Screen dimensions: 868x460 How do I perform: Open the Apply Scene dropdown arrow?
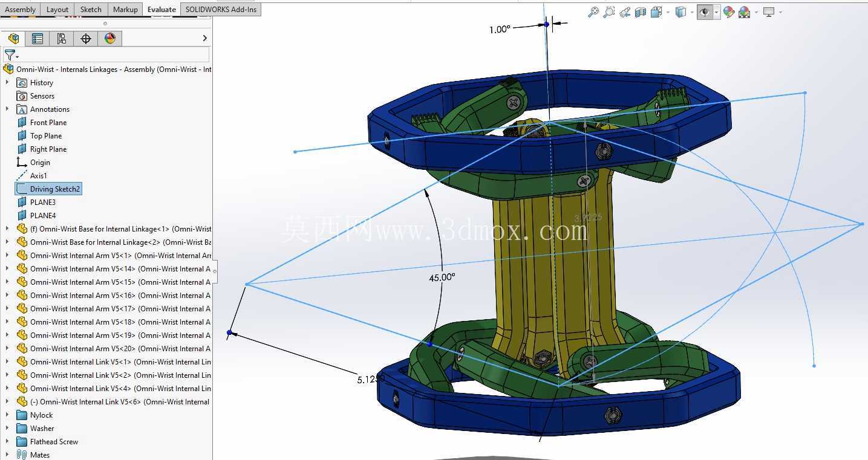(x=756, y=12)
